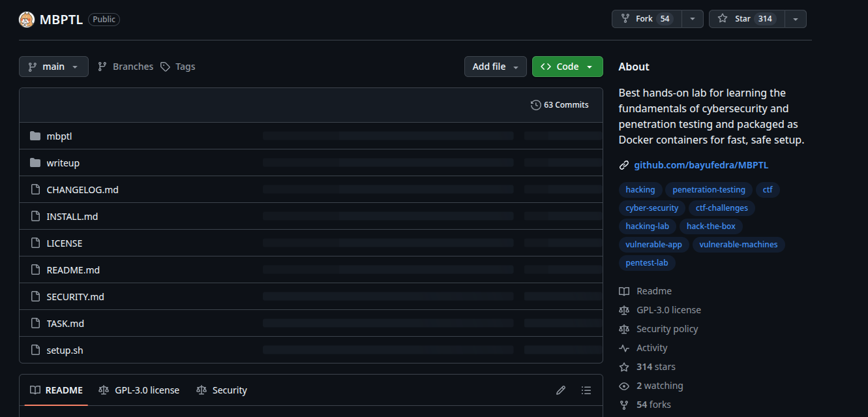868x417 pixels.
Task: Select the cyber-security topic tag
Action: 652,208
